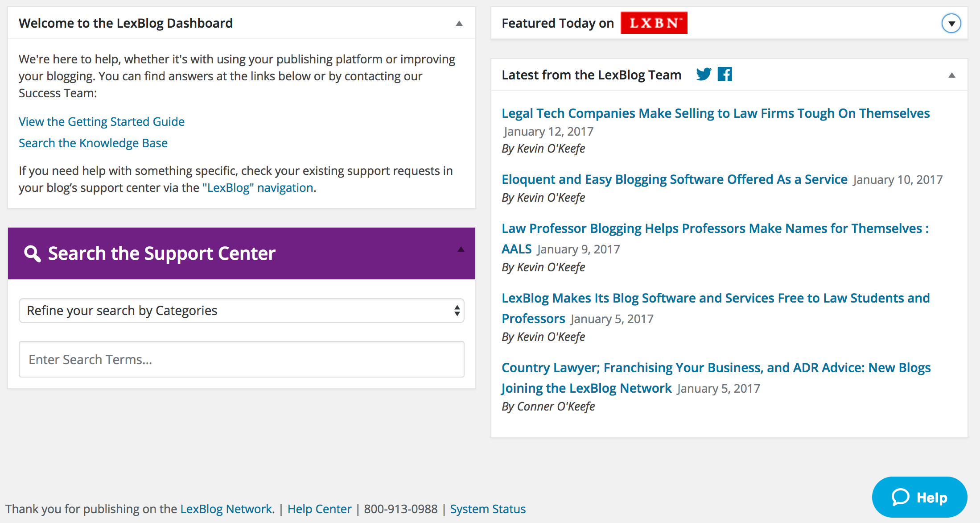Open LexBlog Makes Its Blog Software Free article
The image size is (980, 523).
pos(716,308)
